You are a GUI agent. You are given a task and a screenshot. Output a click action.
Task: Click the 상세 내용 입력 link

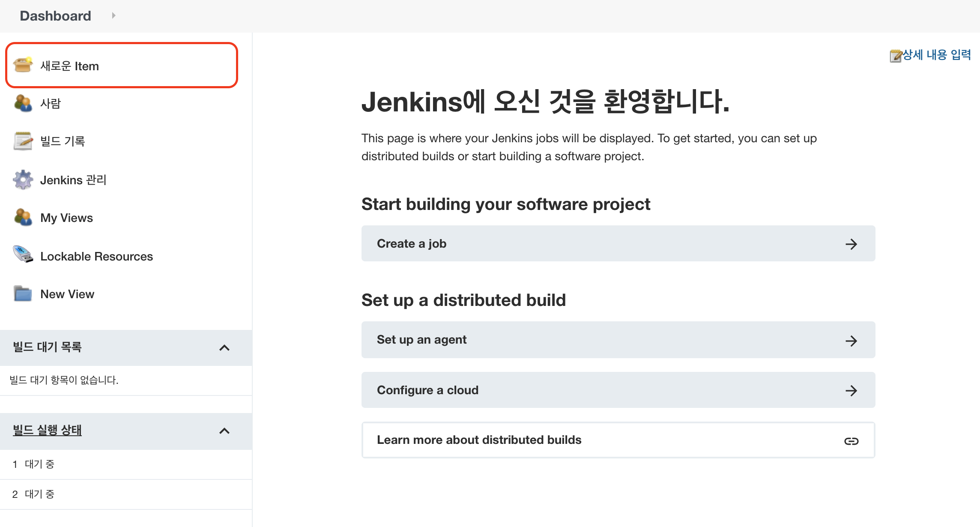point(937,55)
